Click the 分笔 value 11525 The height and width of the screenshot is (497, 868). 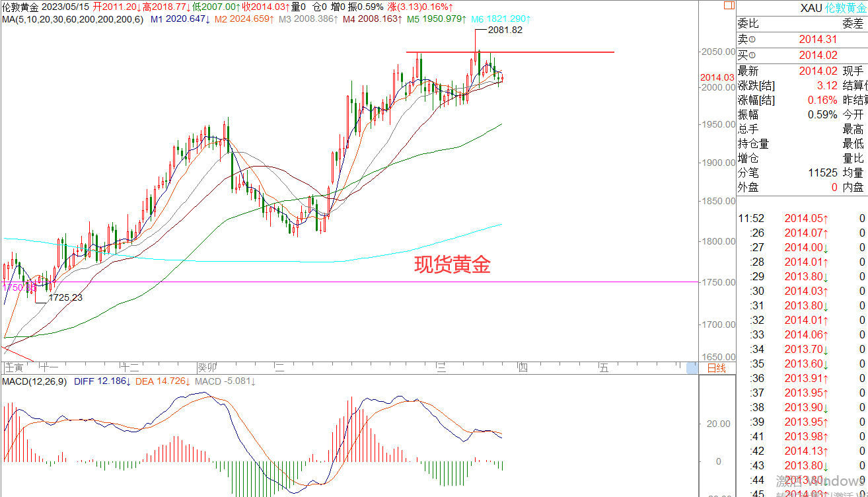822,173
